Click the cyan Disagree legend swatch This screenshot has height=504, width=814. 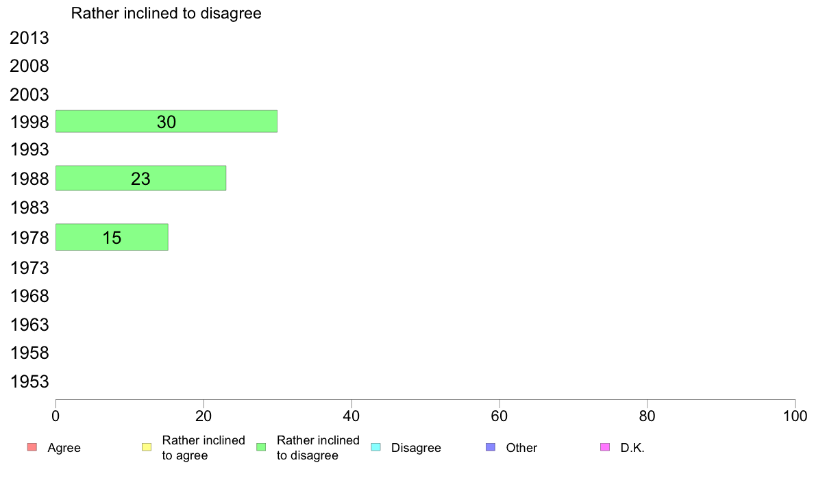point(375,448)
